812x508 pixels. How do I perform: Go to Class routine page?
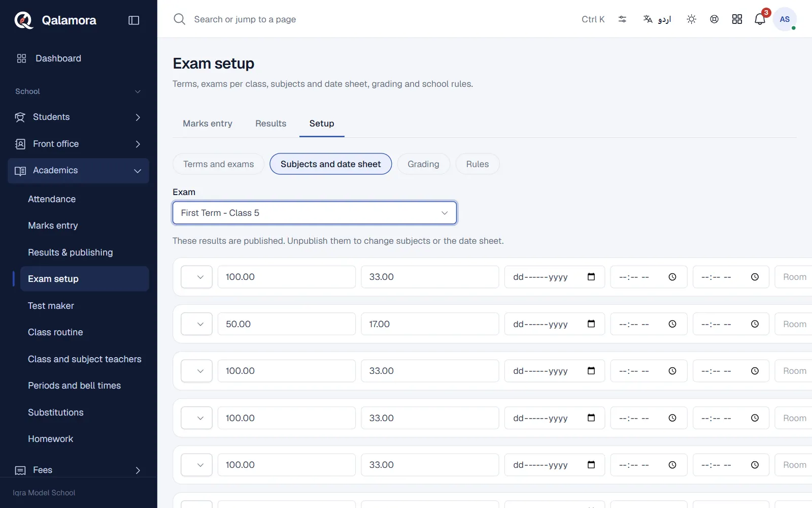point(55,332)
